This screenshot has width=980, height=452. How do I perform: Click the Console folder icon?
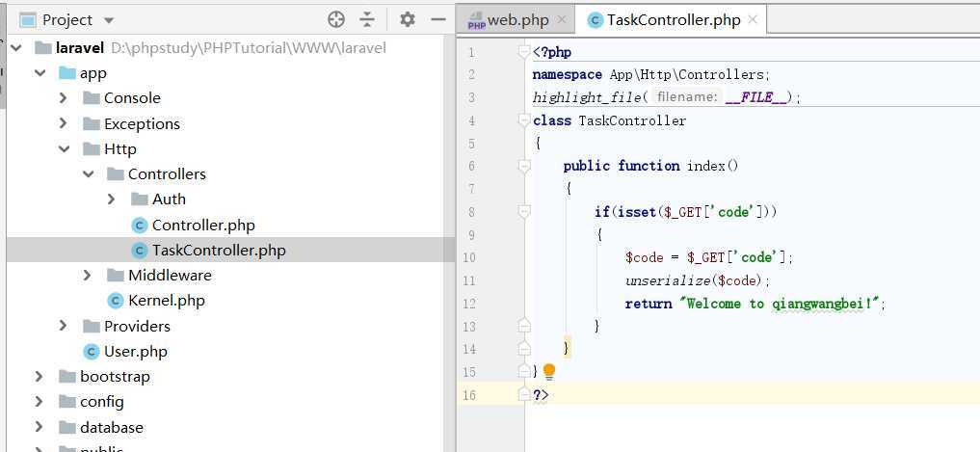click(92, 98)
